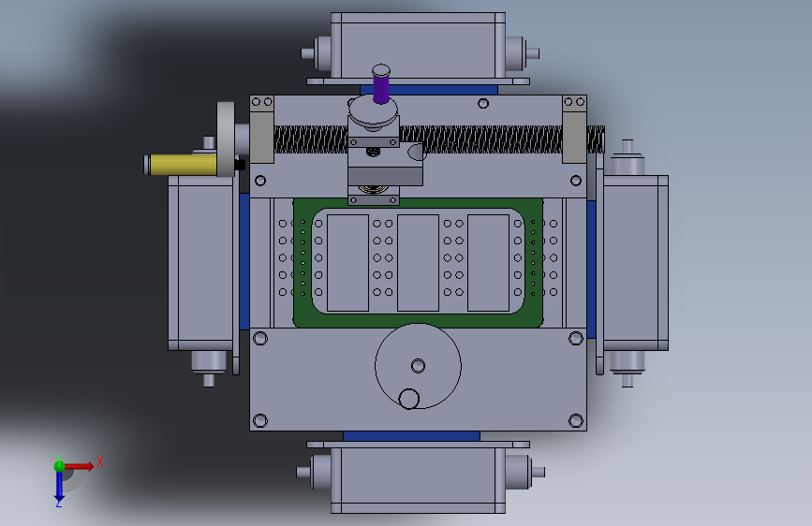Click the offset hole near the circle's edge
812x526 pixels.
coord(409,399)
